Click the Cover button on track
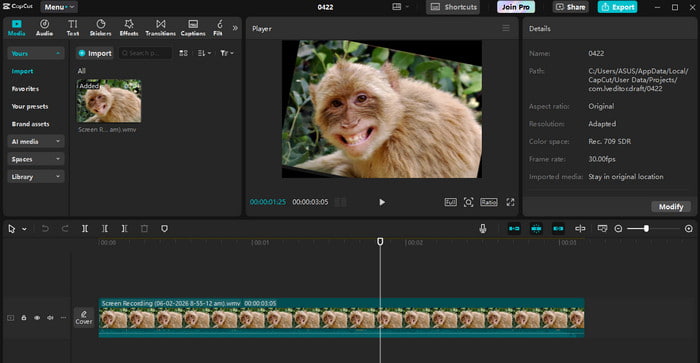Viewport: 700px width, 363px height. [x=83, y=317]
